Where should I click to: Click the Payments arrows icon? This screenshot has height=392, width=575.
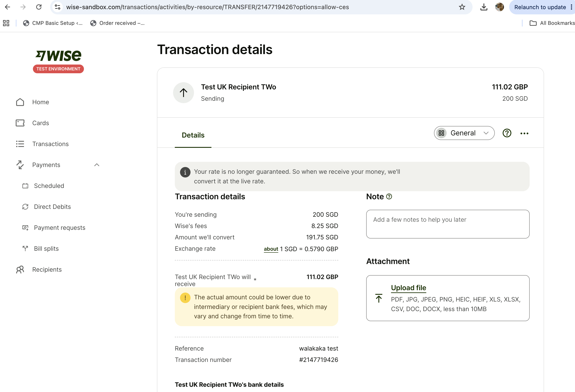tap(20, 165)
